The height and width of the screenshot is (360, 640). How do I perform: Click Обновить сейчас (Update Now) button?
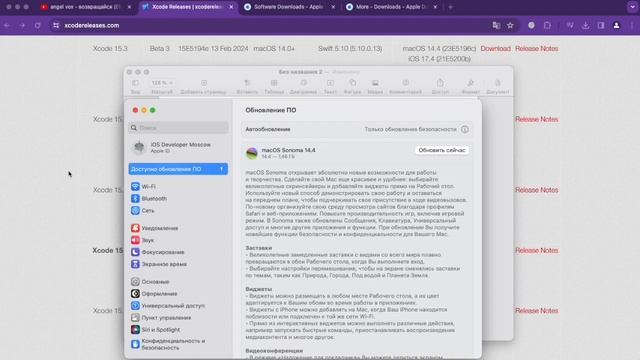442,150
